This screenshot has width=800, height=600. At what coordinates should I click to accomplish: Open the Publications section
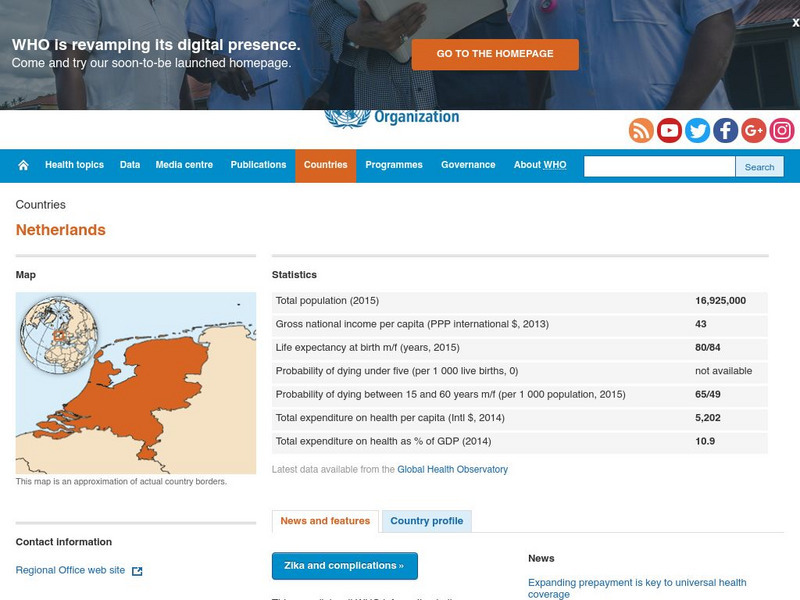pyautogui.click(x=258, y=164)
